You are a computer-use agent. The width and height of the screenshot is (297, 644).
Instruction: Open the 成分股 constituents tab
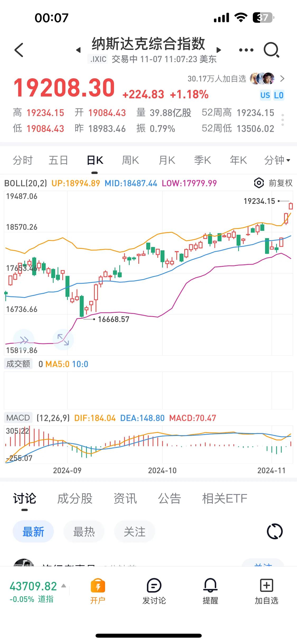[x=75, y=499]
